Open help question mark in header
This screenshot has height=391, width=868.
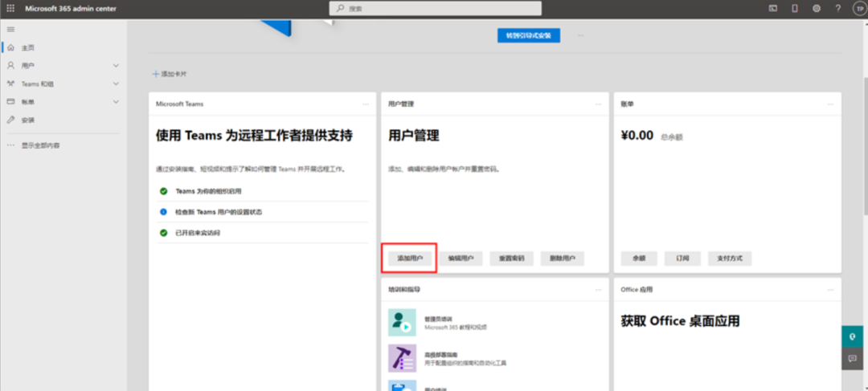point(838,8)
